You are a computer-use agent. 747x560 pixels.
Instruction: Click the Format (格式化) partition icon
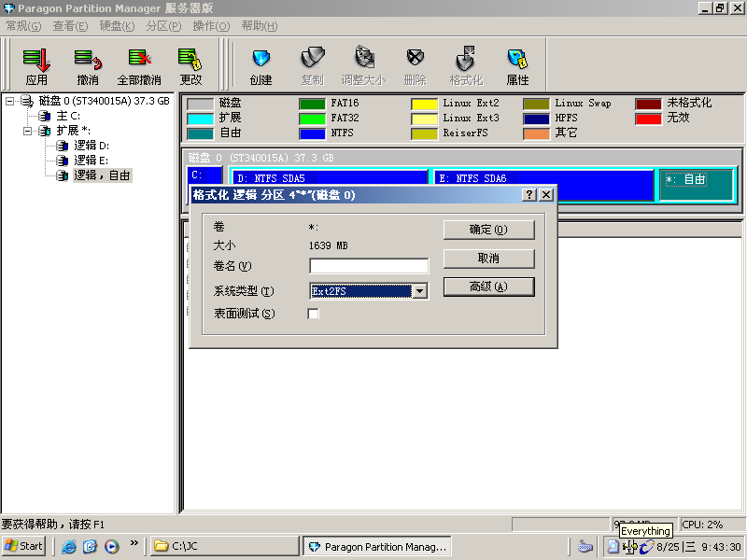tap(465, 59)
